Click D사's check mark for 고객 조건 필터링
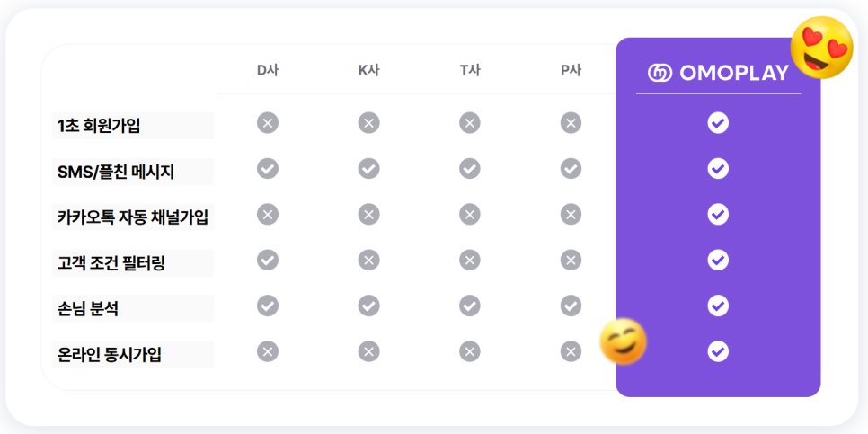Screen dimensions: 868x434 click(x=268, y=260)
